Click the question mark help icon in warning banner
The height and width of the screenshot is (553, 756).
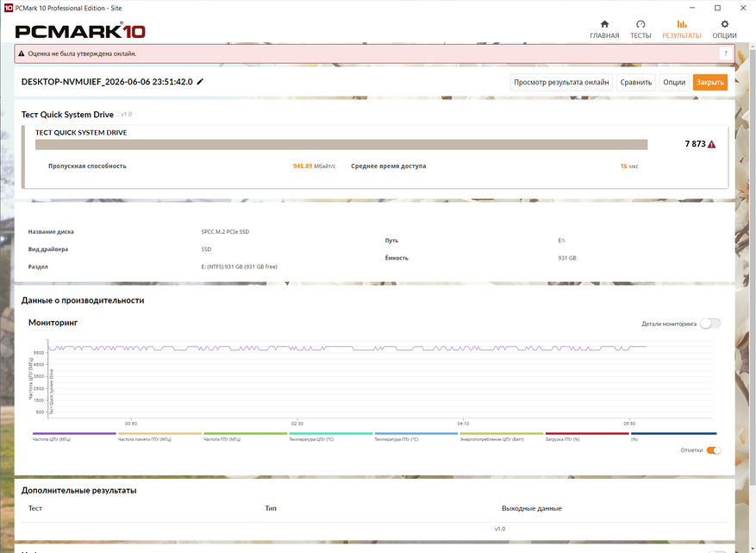(x=726, y=53)
